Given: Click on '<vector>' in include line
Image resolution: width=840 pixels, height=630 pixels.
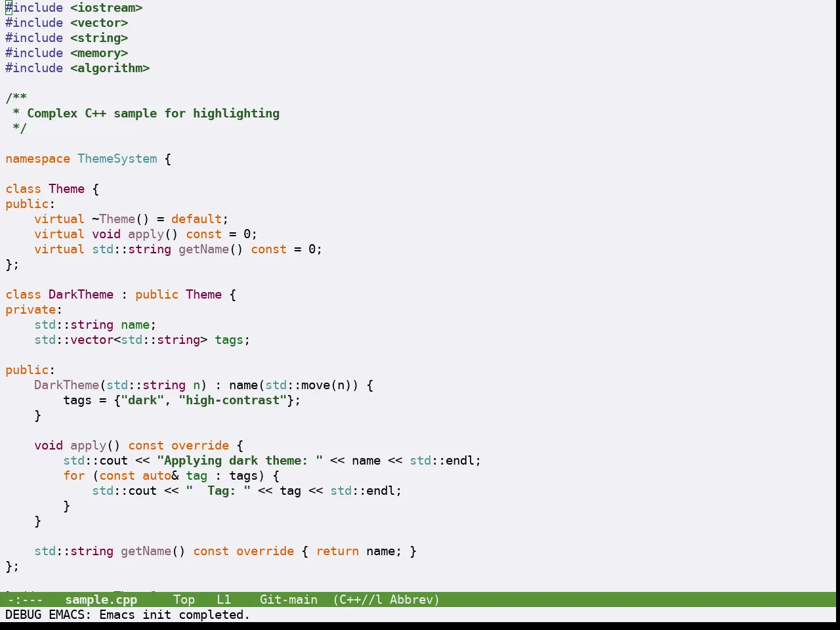Looking at the screenshot, I should click(99, 23).
